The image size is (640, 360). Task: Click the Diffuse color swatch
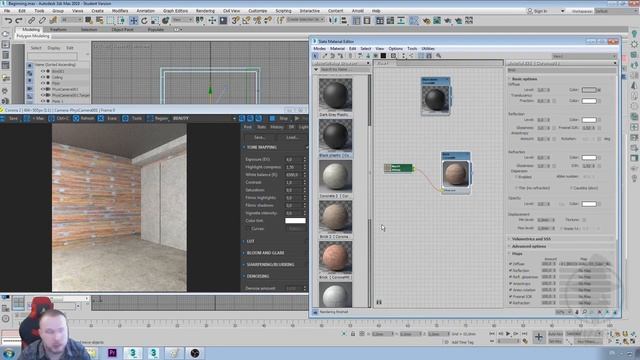[589, 90]
